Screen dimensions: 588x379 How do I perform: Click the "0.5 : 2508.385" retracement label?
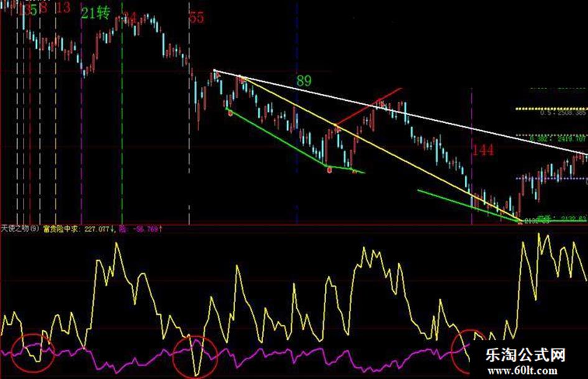562,113
